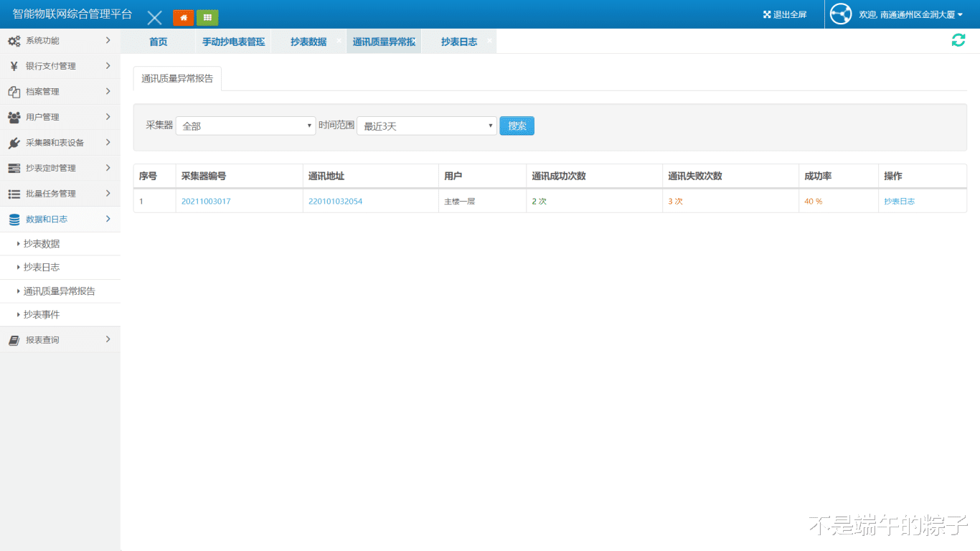
Task: Expand the 银行支付管理 chevron arrow
Action: pos(108,66)
